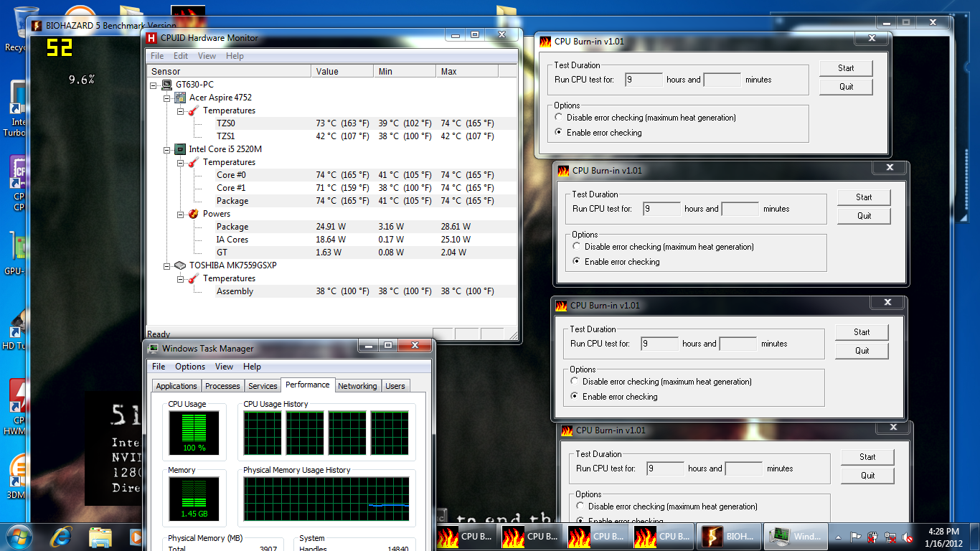Launch Internet Explorer from the taskbar
The width and height of the screenshot is (980, 551).
(x=62, y=536)
